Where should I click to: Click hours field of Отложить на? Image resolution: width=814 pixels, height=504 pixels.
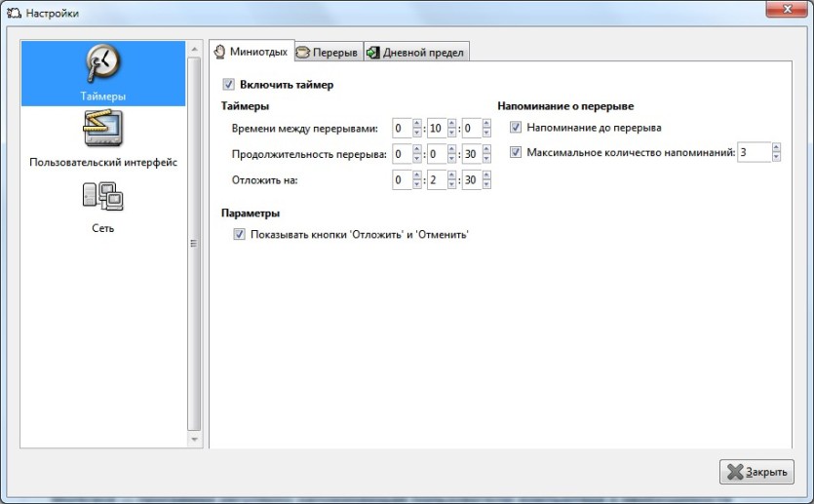402,180
